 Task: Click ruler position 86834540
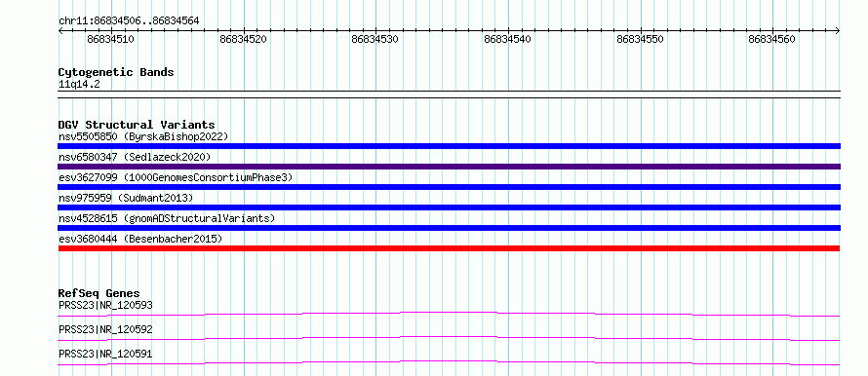pyautogui.click(x=507, y=39)
